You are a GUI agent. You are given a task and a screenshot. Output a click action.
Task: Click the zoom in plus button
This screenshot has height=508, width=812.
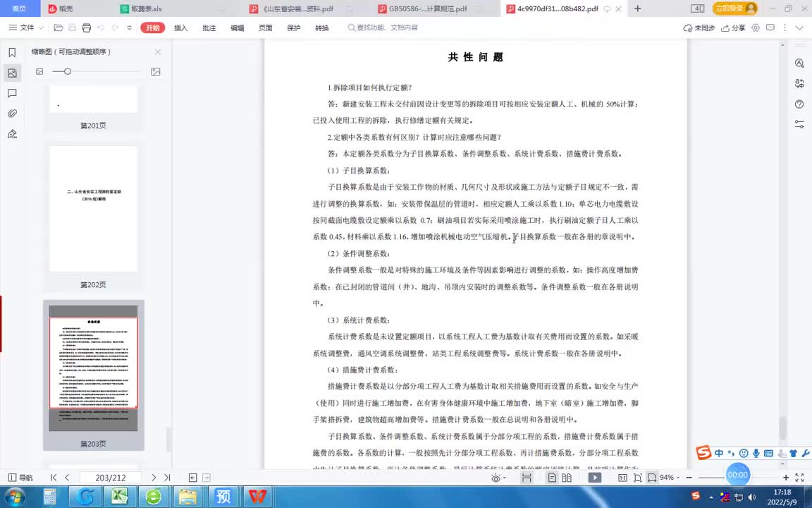click(786, 478)
